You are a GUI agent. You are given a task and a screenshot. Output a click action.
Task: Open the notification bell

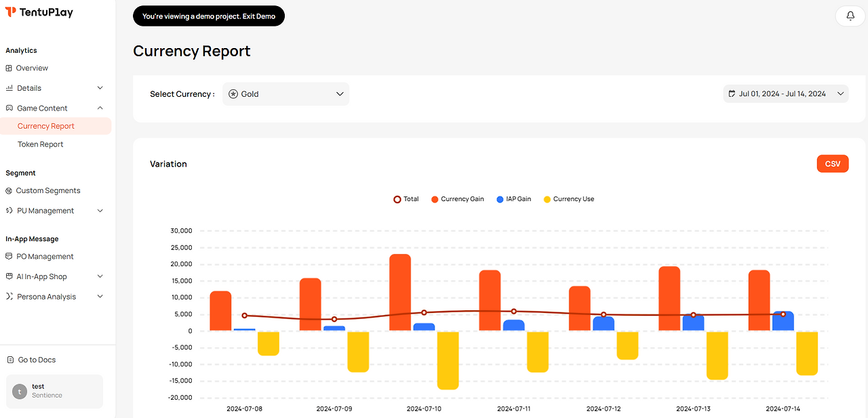[x=850, y=16]
